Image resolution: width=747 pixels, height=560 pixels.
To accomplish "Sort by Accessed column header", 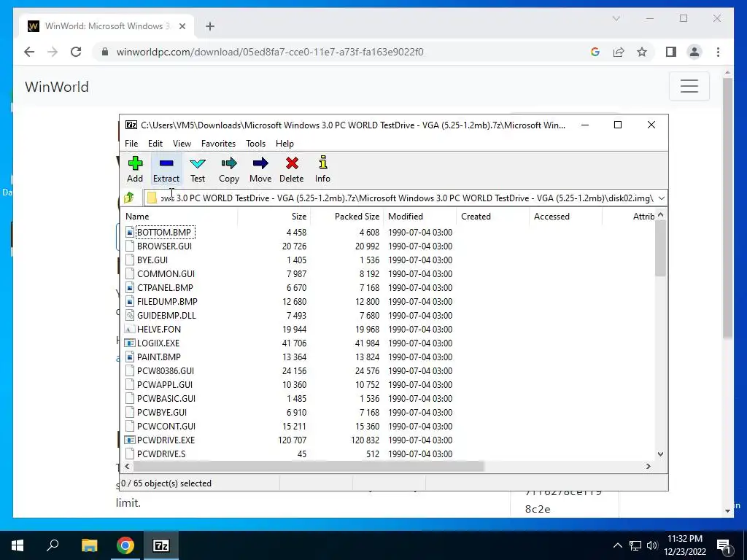I will point(565,216).
